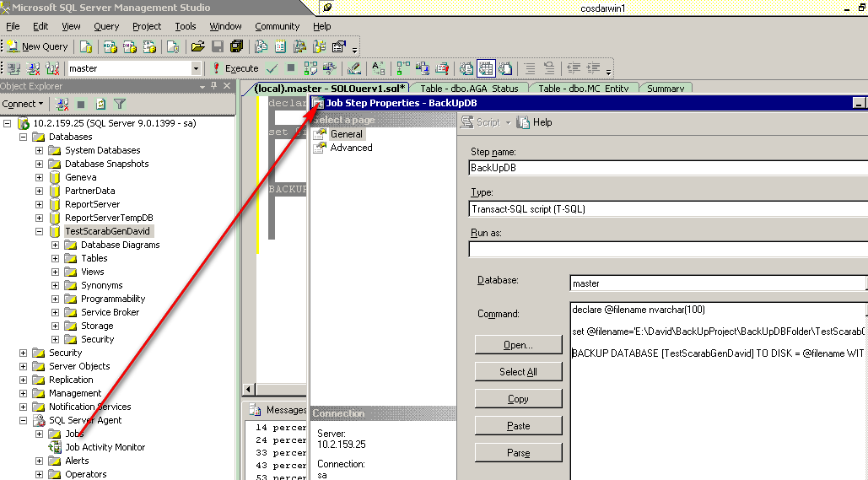Screen dimensions: 868x480
Task: Click the Save All stacked disks icon
Action: click(x=237, y=46)
